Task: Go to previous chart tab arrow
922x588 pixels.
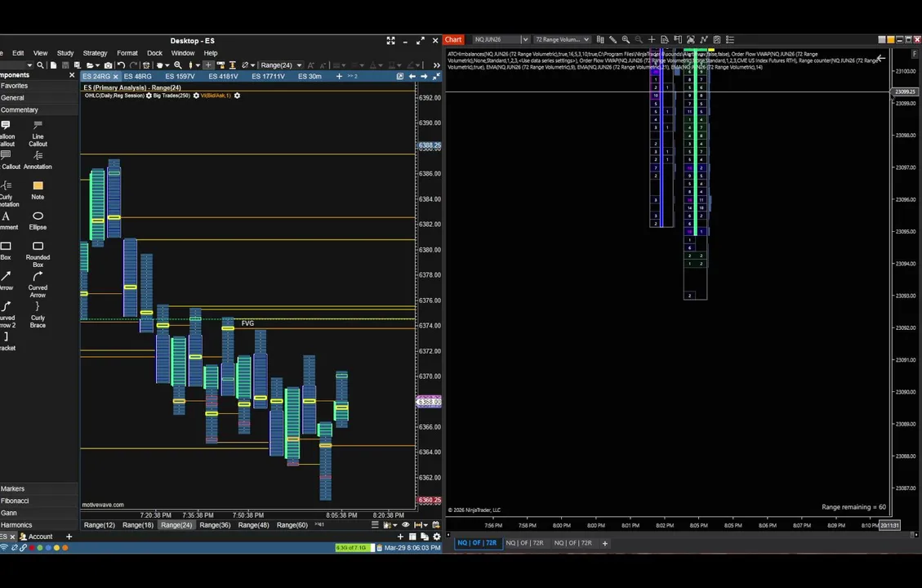Action: [412, 77]
